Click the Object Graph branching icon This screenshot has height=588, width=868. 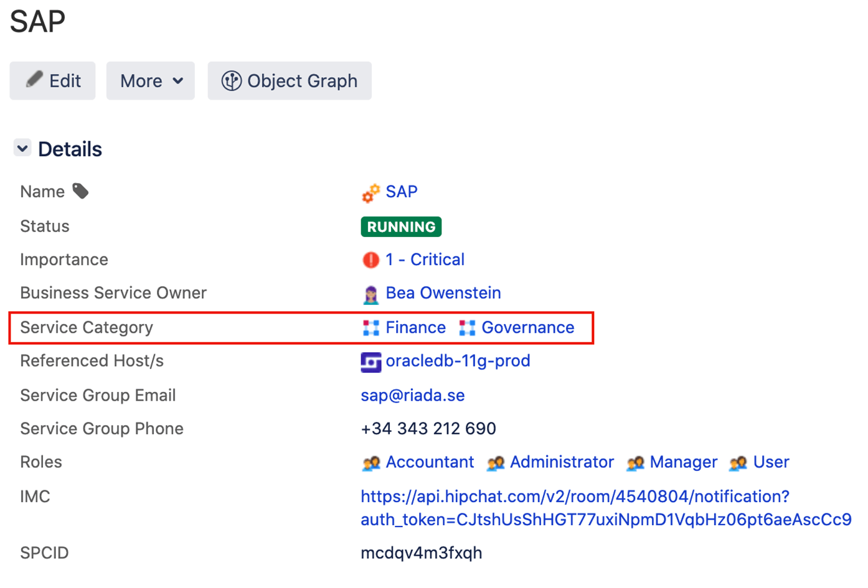coord(232,81)
